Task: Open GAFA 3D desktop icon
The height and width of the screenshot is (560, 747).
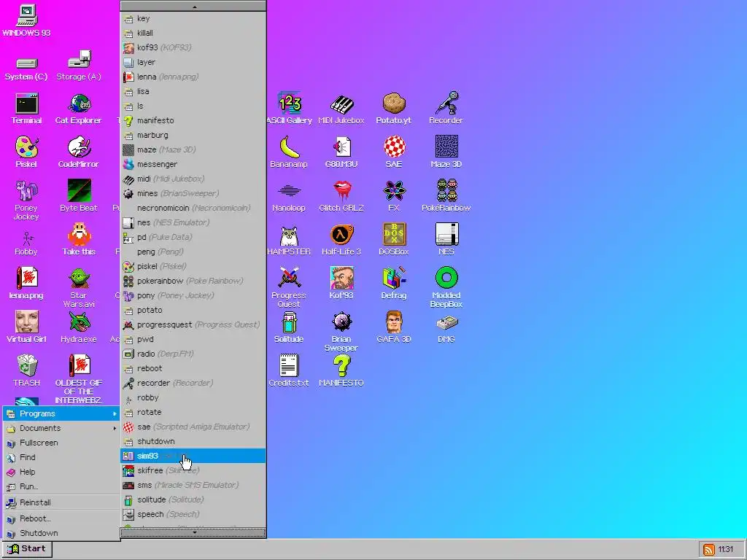Action: tap(394, 327)
